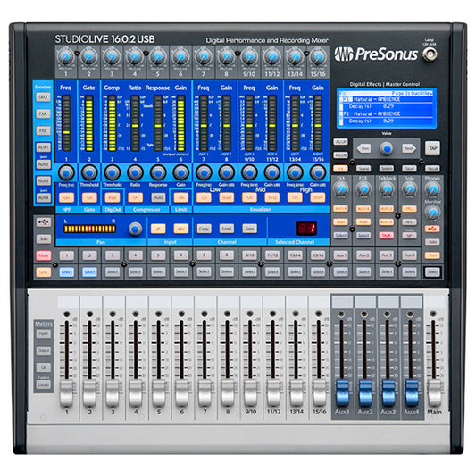Click the channel 5 trim knob

tap(157, 57)
